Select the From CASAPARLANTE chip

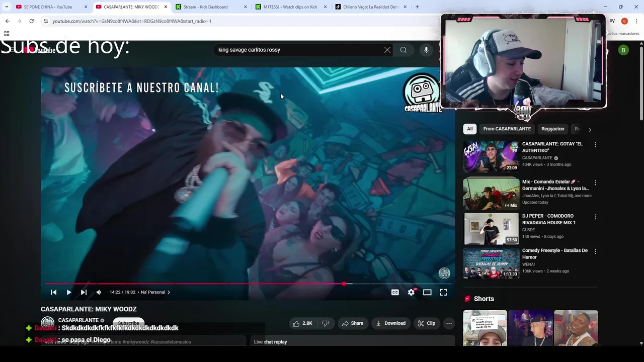(x=507, y=129)
